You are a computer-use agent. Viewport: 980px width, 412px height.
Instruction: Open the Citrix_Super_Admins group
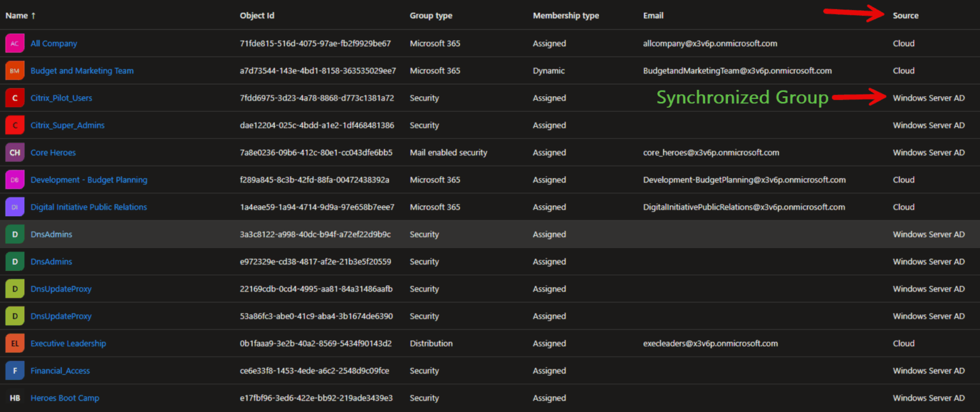(x=68, y=126)
